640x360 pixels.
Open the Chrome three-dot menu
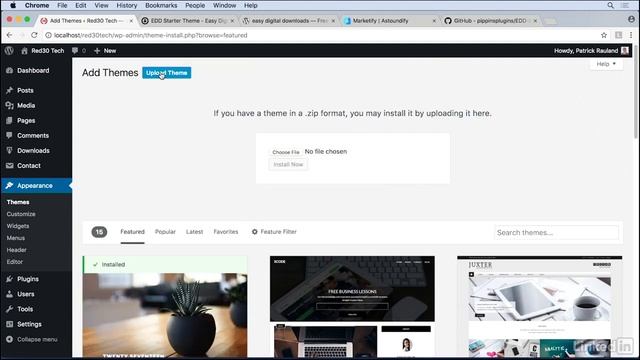coord(631,36)
